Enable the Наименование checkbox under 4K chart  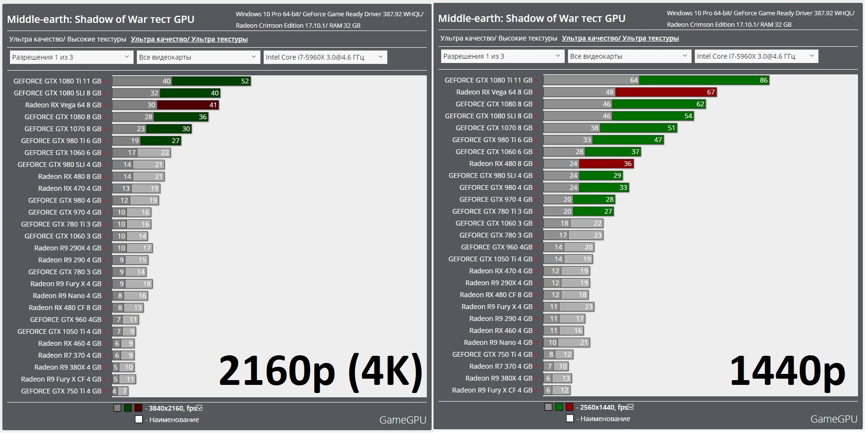click(139, 420)
